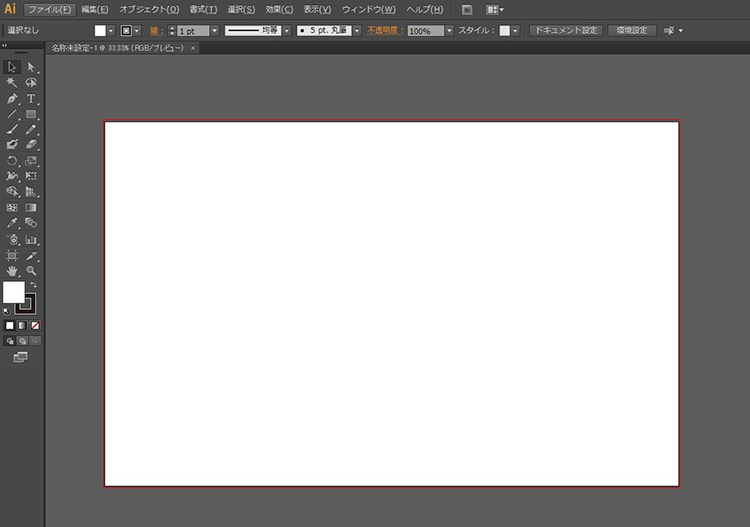This screenshot has height=527, width=750.
Task: Open the arrange documents dropdown
Action: [x=495, y=10]
